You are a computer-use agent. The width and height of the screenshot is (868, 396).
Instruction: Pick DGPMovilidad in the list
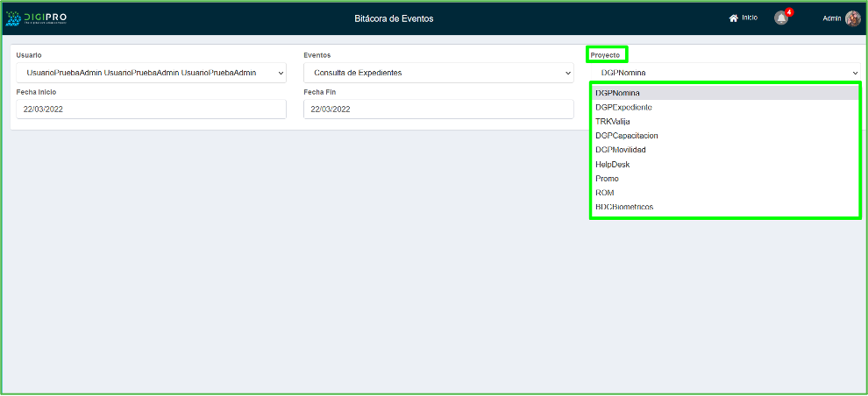point(621,150)
